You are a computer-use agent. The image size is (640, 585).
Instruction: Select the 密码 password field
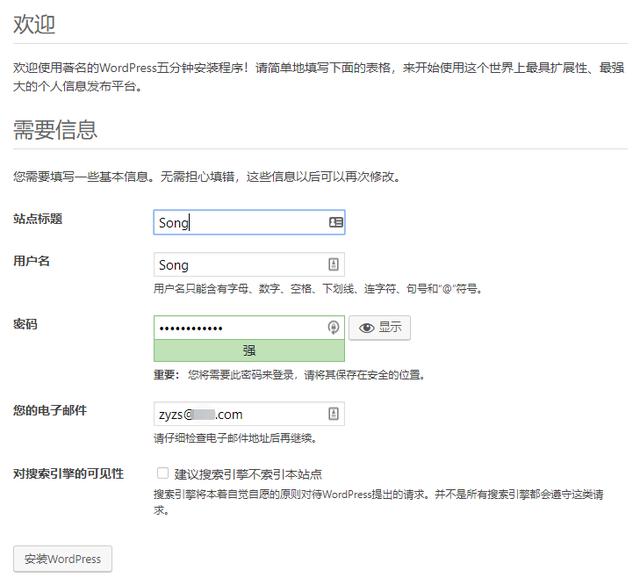[x=240, y=327]
